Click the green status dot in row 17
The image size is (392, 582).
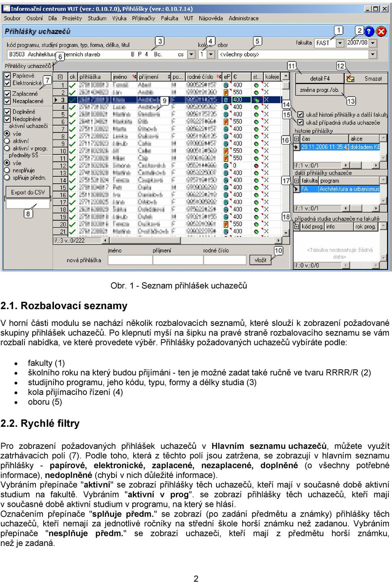click(x=256, y=202)
